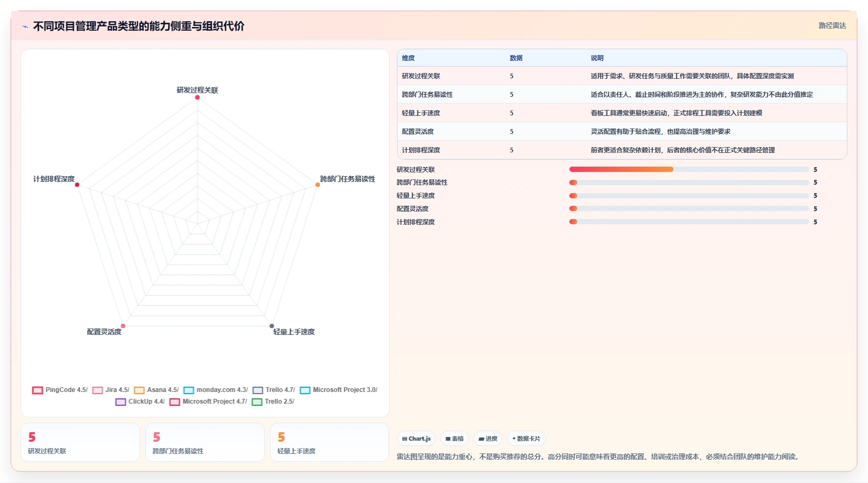Screen dimensions: 868x483
Task: Click the 轻量上手速度 progress bar
Action: pyautogui.click(x=689, y=196)
